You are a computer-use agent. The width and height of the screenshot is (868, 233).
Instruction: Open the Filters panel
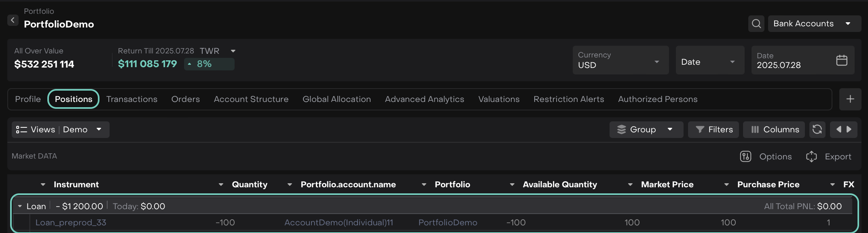click(713, 129)
